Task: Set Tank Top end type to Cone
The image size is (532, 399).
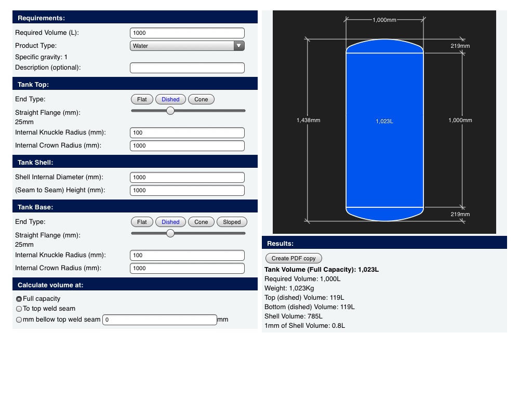Action: tap(201, 99)
